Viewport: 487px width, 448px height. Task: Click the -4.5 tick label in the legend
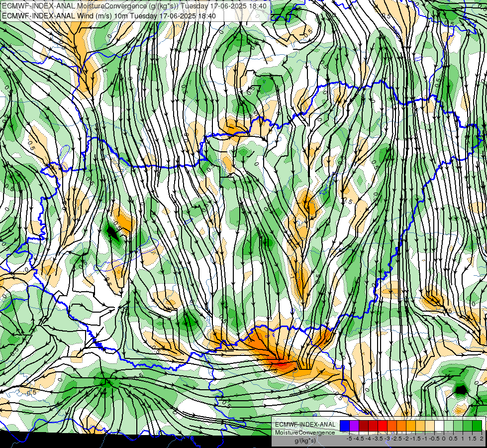[x=359, y=439]
